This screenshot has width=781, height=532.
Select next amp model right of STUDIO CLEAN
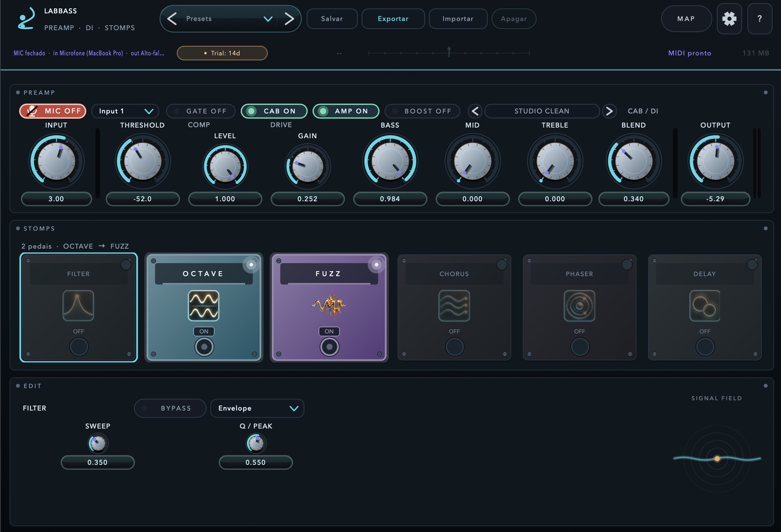(610, 111)
